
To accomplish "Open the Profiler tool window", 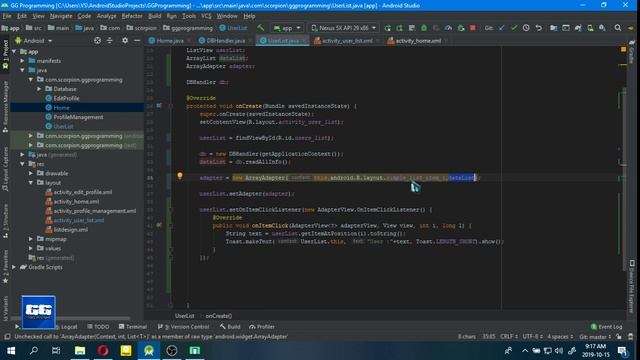I will point(262,327).
